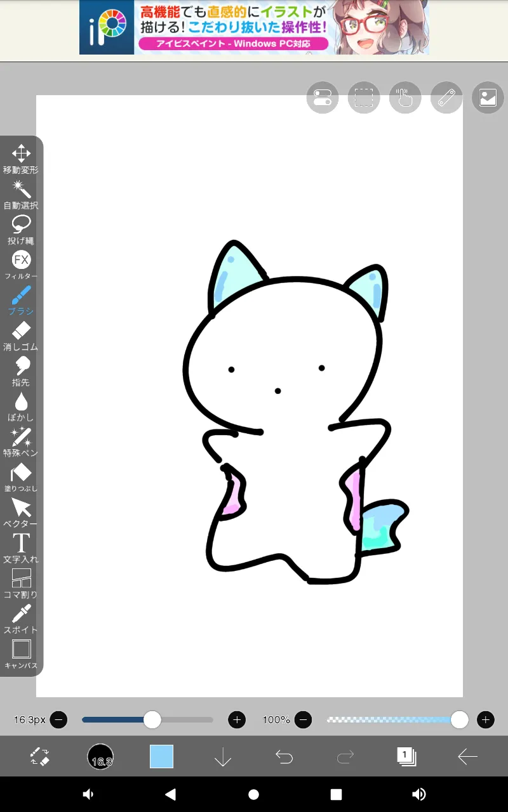Viewport: 508px width, 812px height.
Task: Open the layers panel showing 1
Action: 406,756
